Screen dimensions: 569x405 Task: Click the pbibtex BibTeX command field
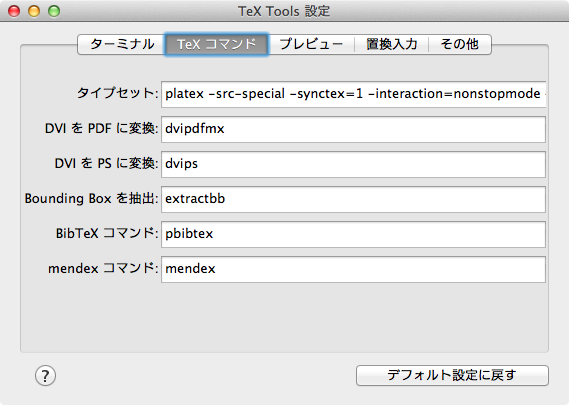(x=353, y=234)
